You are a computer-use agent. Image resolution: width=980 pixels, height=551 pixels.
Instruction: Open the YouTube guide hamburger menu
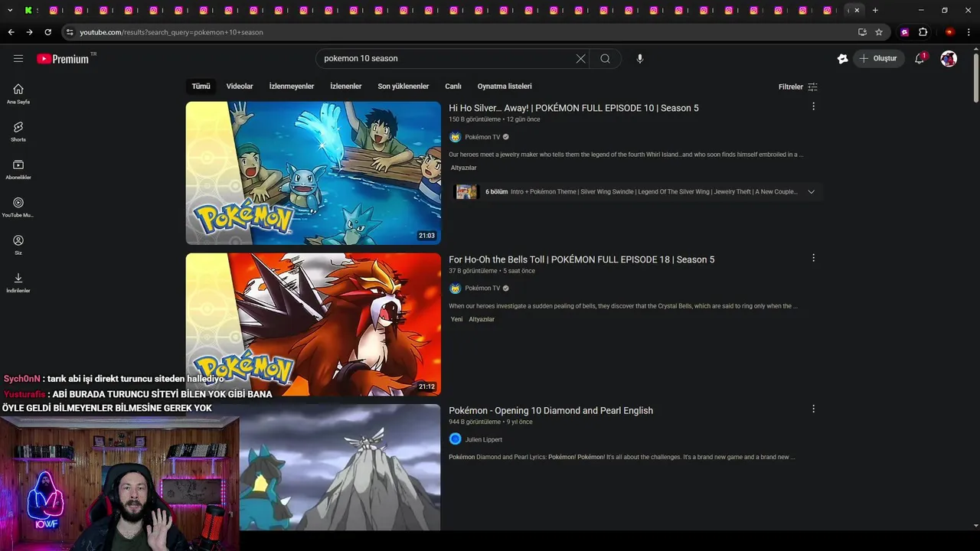[x=18, y=58]
